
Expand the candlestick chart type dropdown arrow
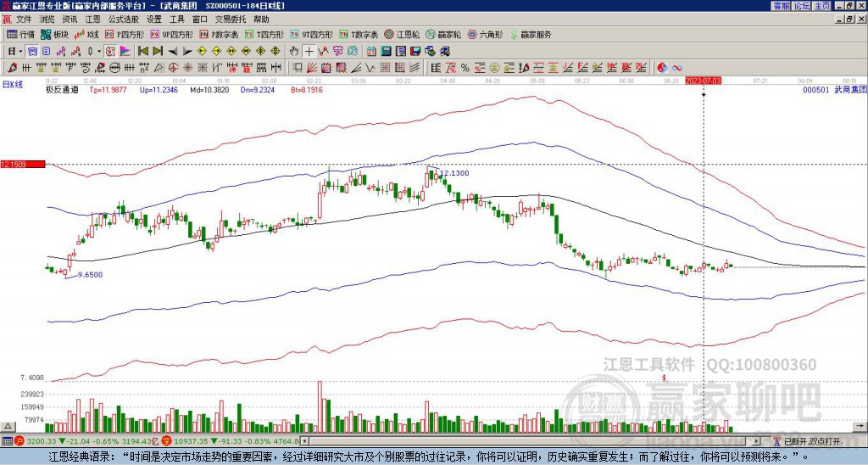click(99, 52)
